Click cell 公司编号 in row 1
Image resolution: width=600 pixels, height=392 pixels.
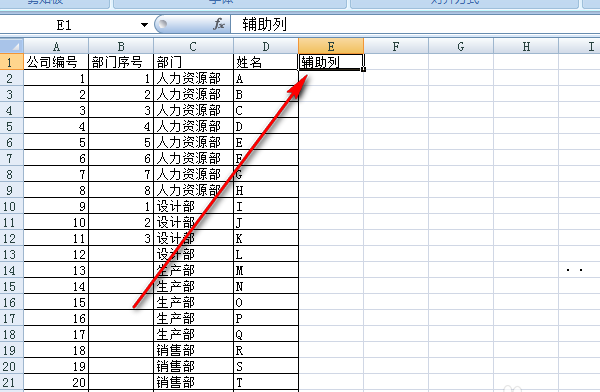pos(56,62)
